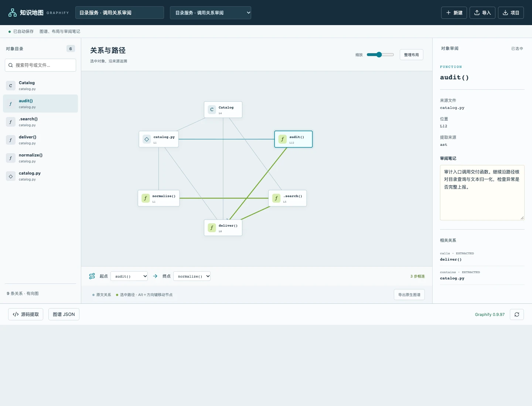The image size is (532, 406).
Task: Click the upload icon on 导入 button
Action: click(x=477, y=13)
